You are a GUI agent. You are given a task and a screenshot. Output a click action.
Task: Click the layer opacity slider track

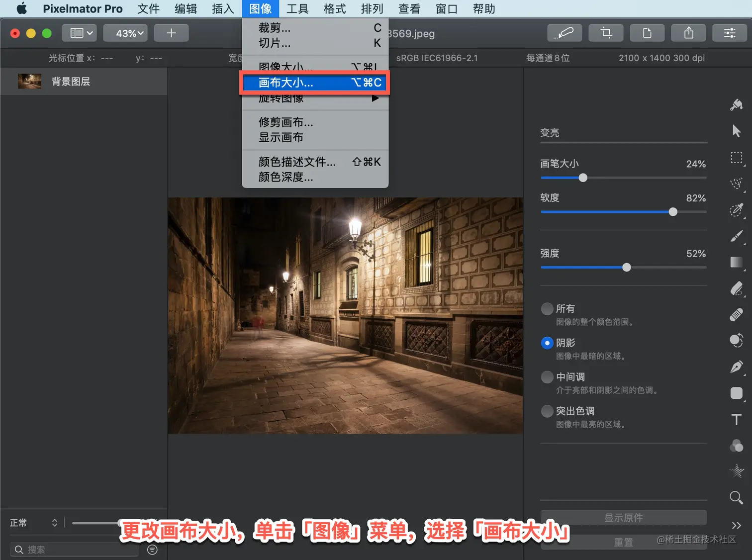coord(97,523)
